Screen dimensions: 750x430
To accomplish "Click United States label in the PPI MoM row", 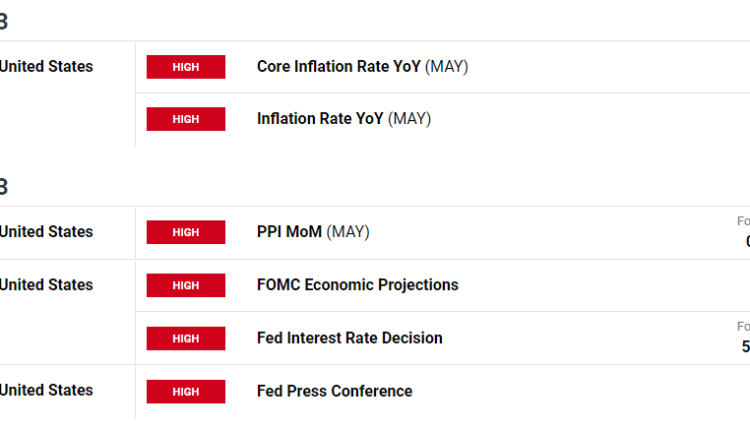I will (46, 232).
